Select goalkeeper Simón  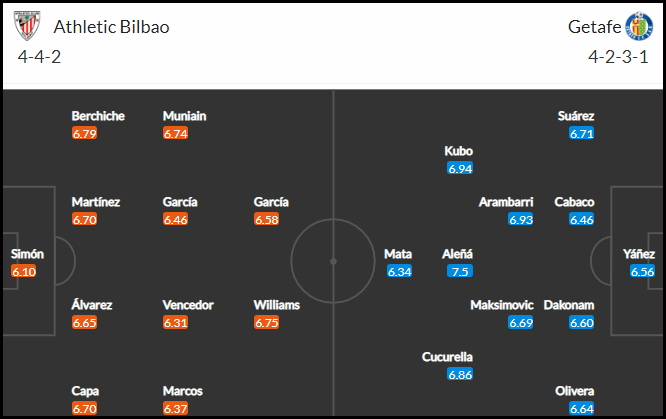[27, 254]
